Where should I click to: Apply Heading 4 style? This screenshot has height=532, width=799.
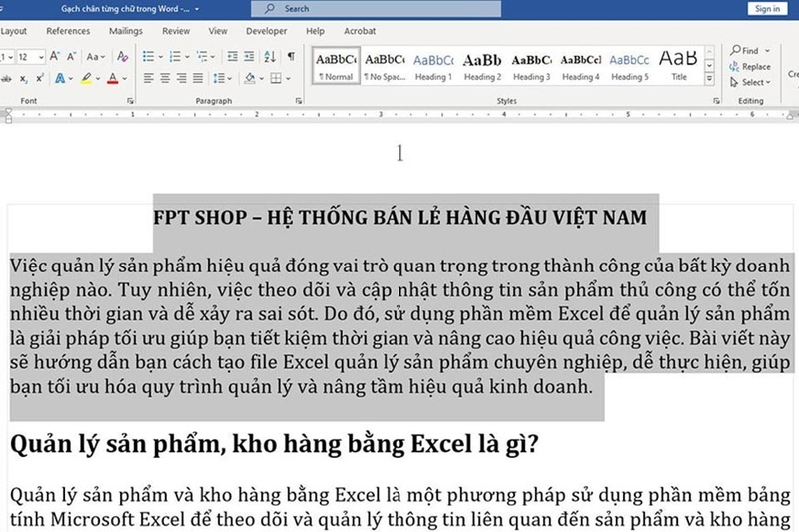pyautogui.click(x=581, y=66)
